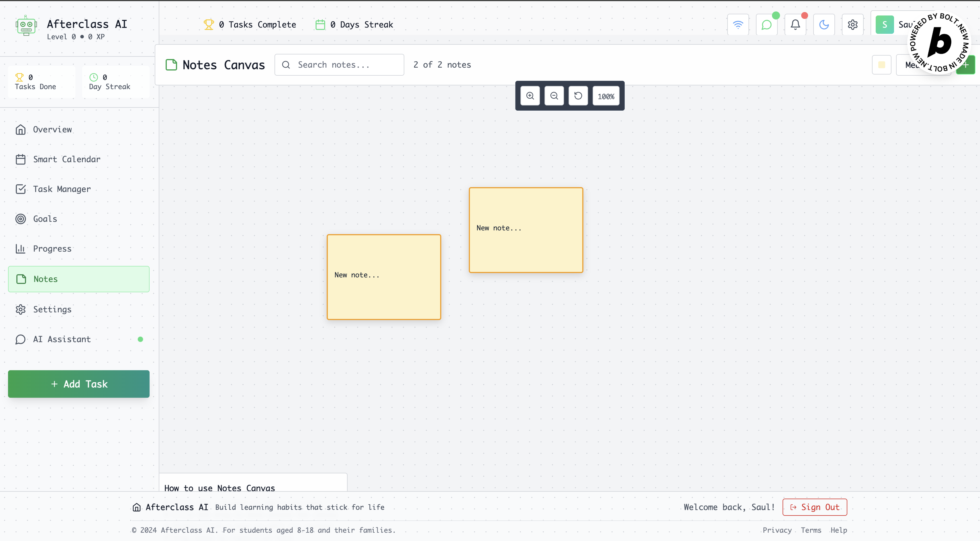Go to Task Manager in sidebar
This screenshot has width=980, height=541.
[62, 189]
